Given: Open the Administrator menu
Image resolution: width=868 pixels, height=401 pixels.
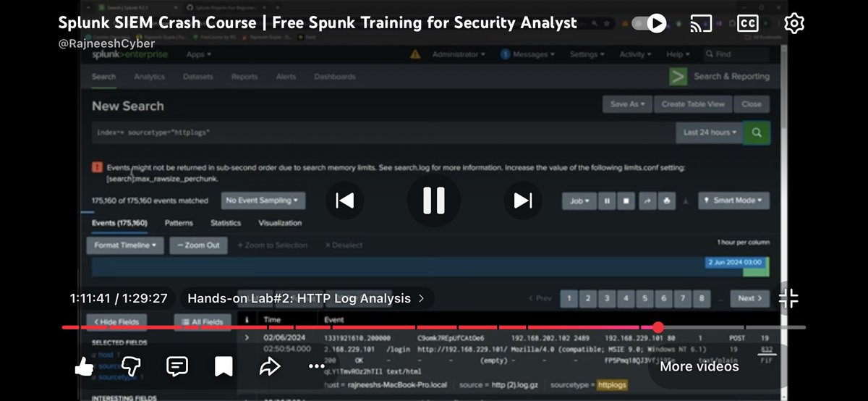Looking at the screenshot, I should click(x=459, y=54).
